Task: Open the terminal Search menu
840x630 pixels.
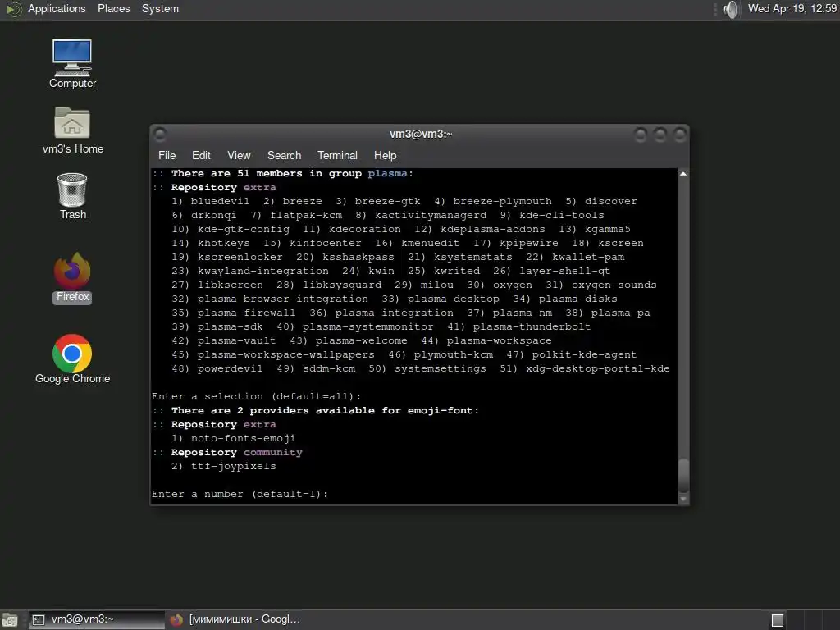Action: click(284, 155)
